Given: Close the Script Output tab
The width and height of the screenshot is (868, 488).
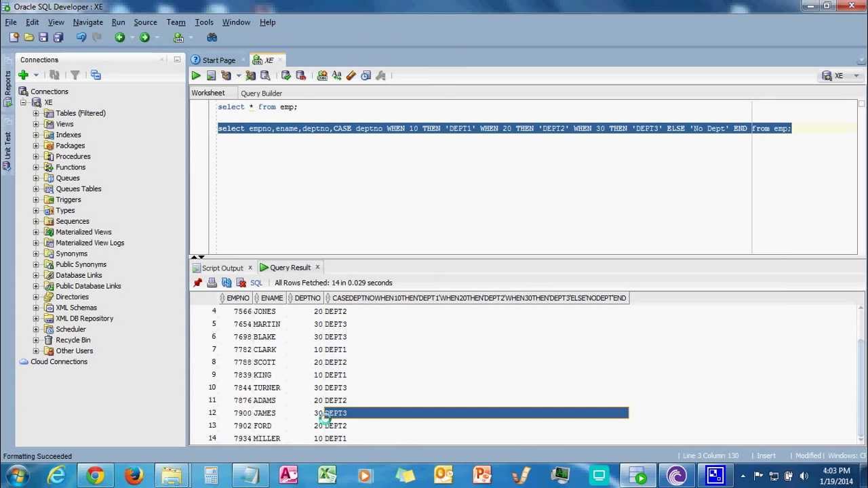Looking at the screenshot, I should click(x=250, y=268).
